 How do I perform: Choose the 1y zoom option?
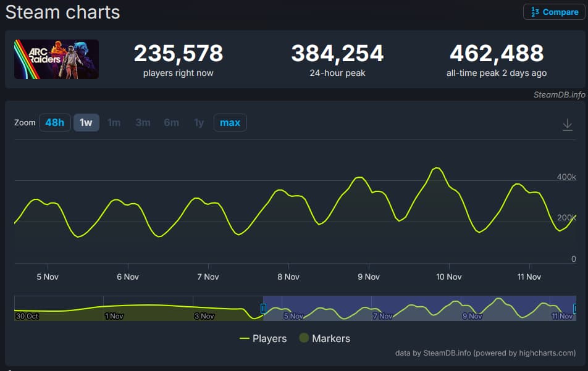[x=199, y=122]
